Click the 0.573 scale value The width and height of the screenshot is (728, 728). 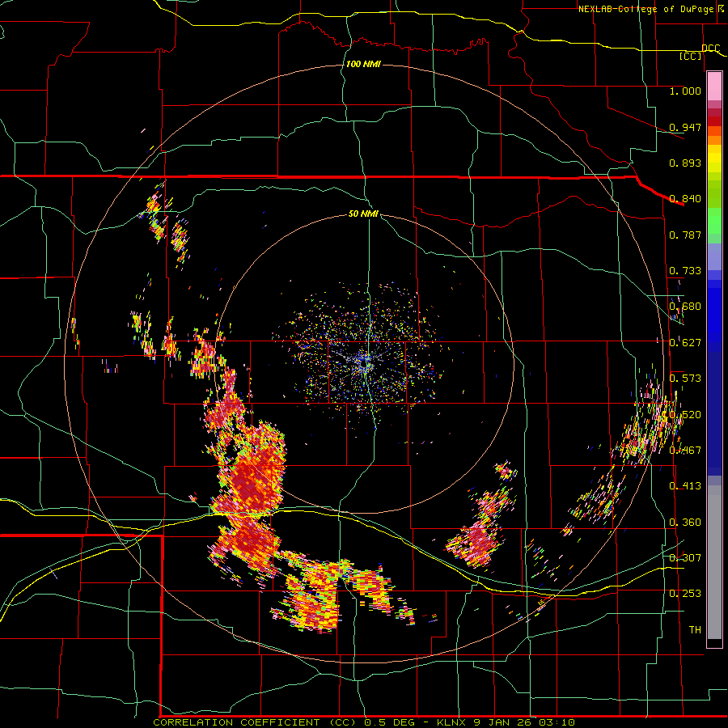click(x=685, y=379)
